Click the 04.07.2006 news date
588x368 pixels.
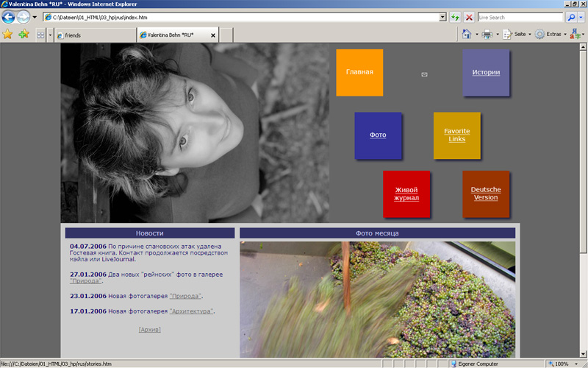88,247
